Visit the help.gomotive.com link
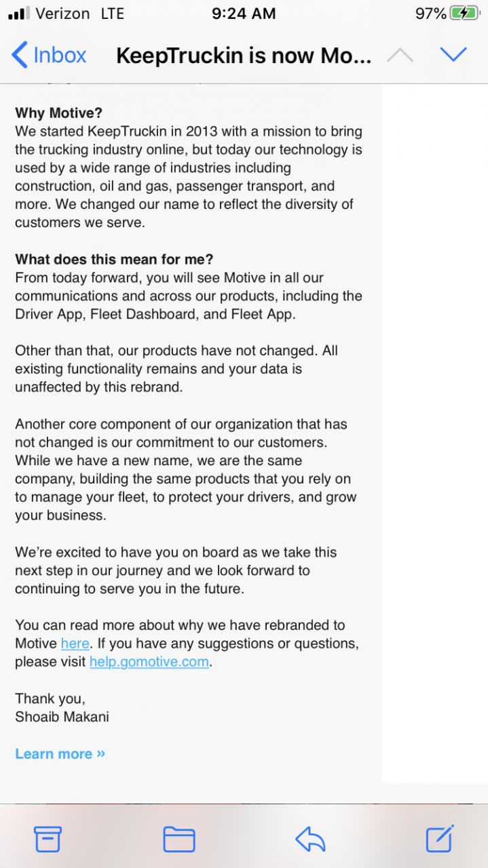Viewport: 488px width, 868px height. (149, 662)
